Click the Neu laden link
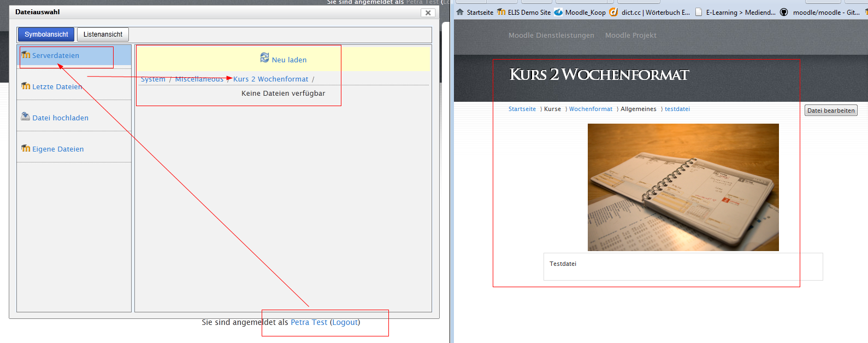The image size is (868, 343). click(x=289, y=60)
